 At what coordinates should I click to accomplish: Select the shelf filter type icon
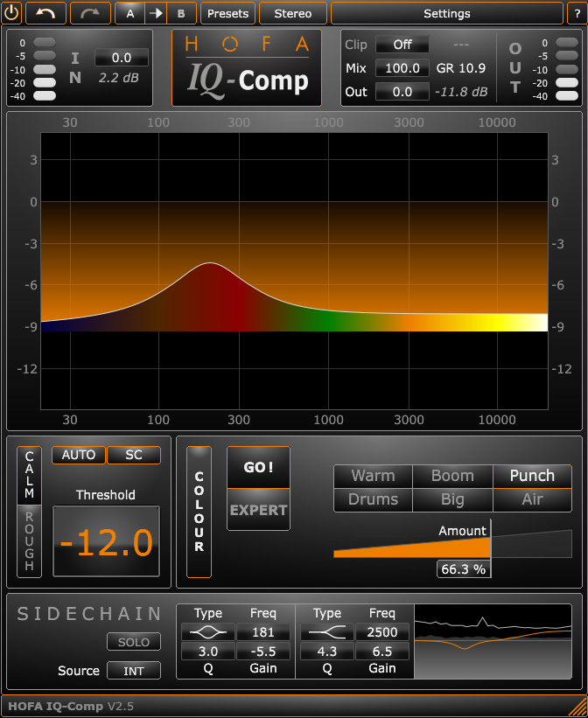coord(326,632)
